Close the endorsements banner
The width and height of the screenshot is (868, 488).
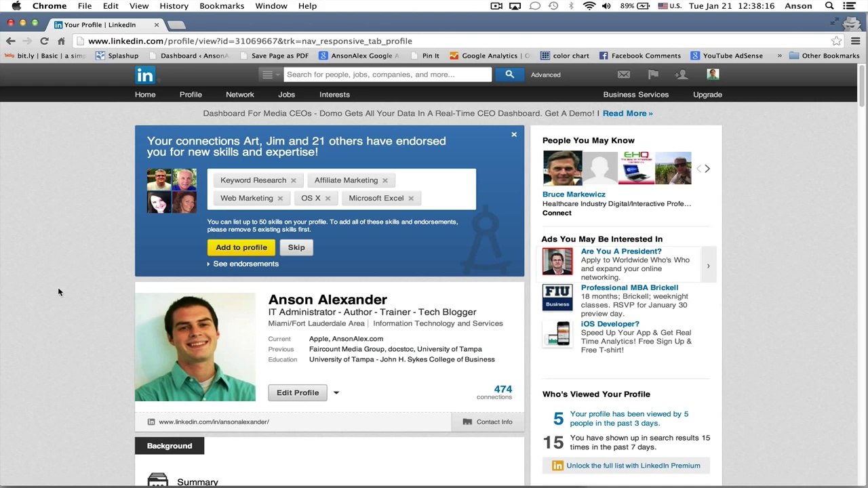pyautogui.click(x=514, y=134)
